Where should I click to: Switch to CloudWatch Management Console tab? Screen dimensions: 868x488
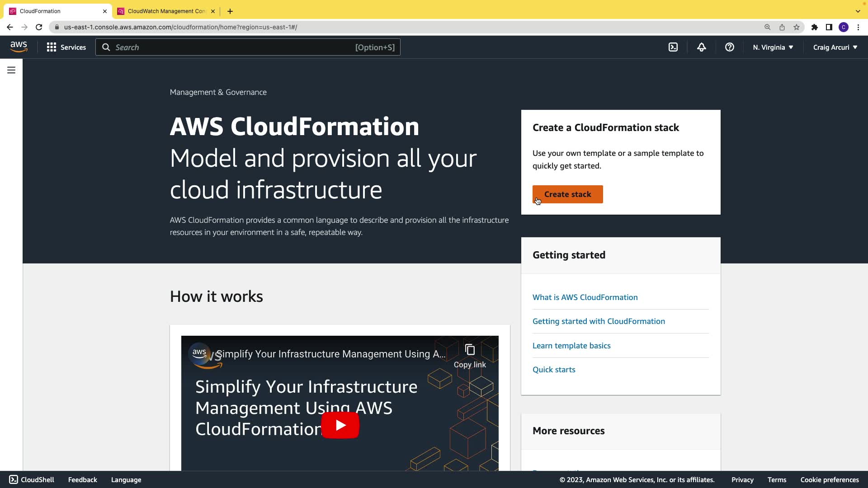[166, 11]
